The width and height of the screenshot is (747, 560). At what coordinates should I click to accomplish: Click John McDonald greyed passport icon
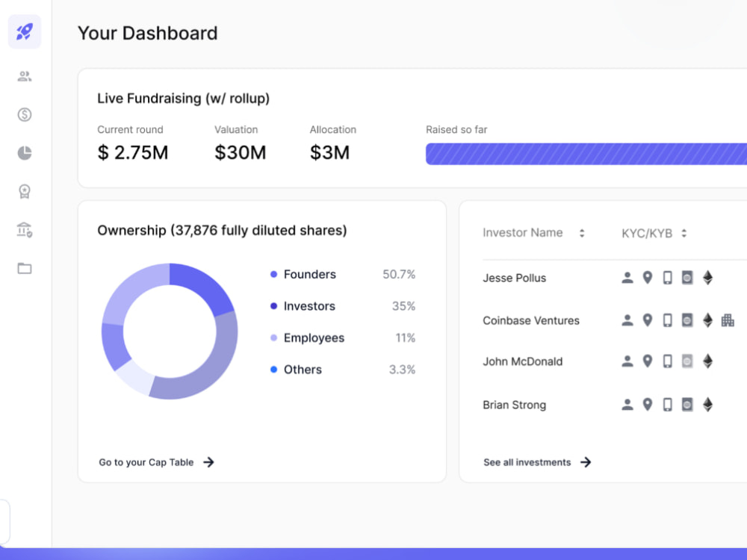tap(687, 361)
